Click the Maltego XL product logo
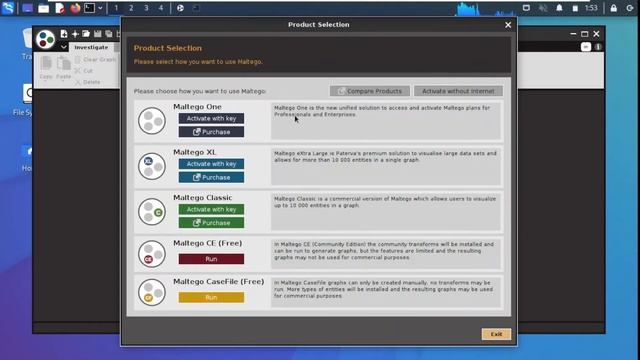The image size is (640, 360). coord(152,166)
